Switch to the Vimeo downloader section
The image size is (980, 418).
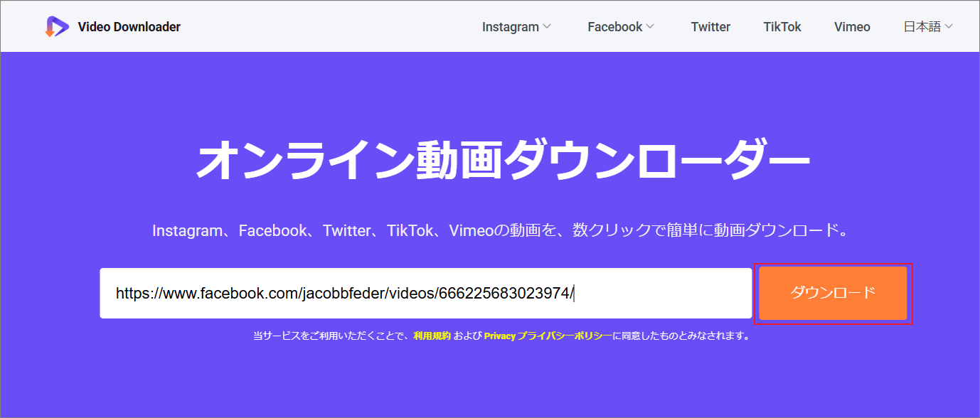point(852,26)
